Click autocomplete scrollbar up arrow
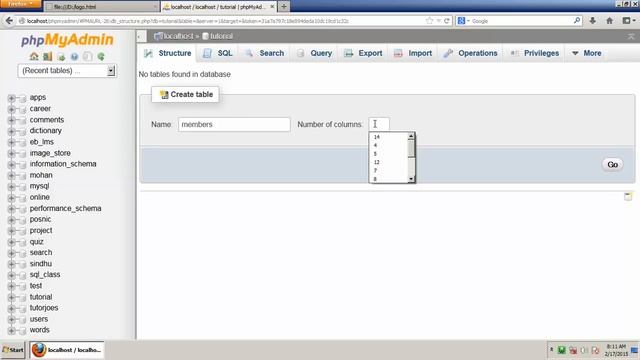 (x=411, y=136)
